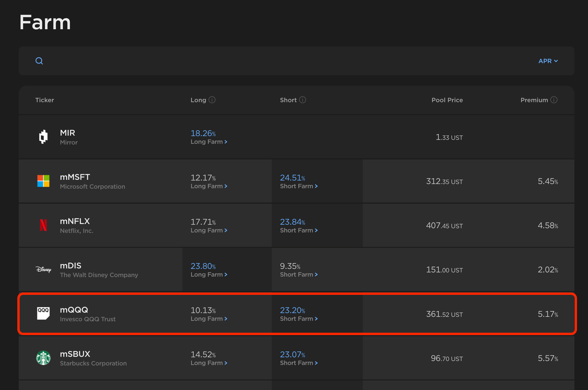This screenshot has height=390, width=588.
Task: Open Long Farm for mMSFT
Action: pos(209,186)
